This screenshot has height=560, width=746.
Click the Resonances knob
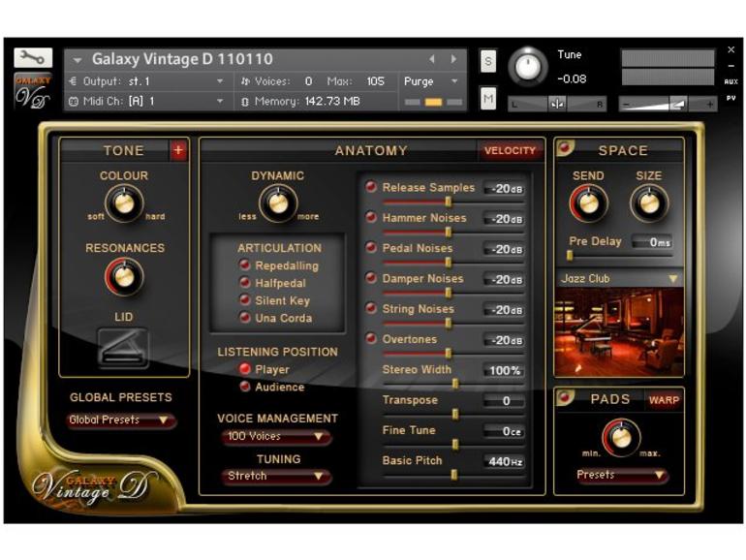(x=124, y=277)
